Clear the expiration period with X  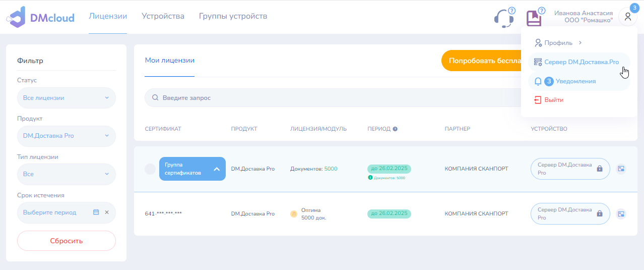pos(107,212)
